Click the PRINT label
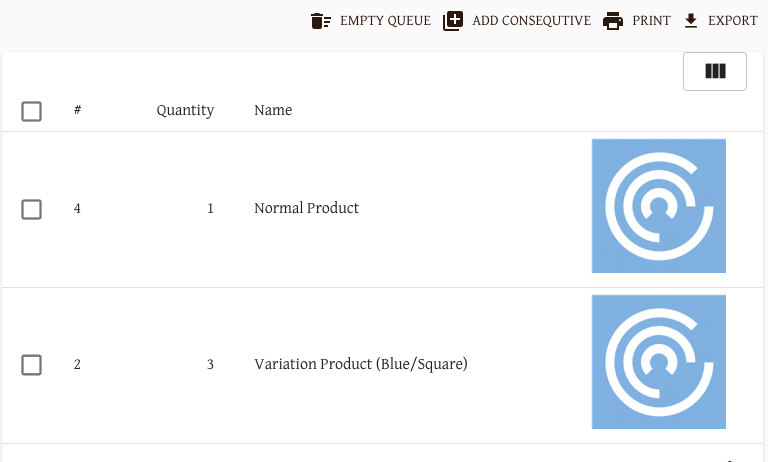 651,21
